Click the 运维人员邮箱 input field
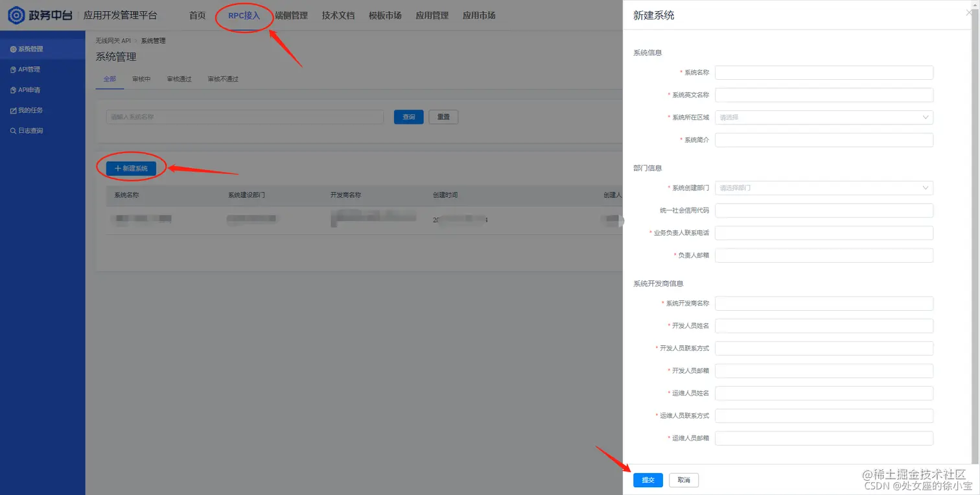The image size is (980, 495). 824,438
